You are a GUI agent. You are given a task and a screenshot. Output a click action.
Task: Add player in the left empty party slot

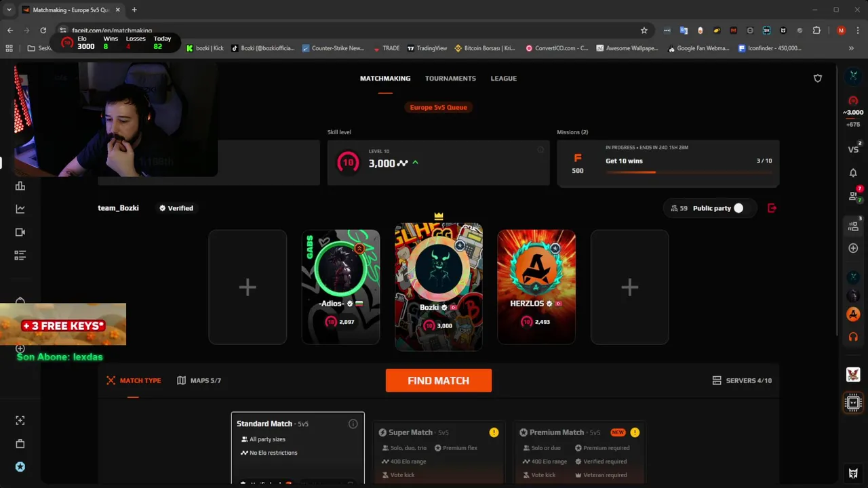(248, 287)
